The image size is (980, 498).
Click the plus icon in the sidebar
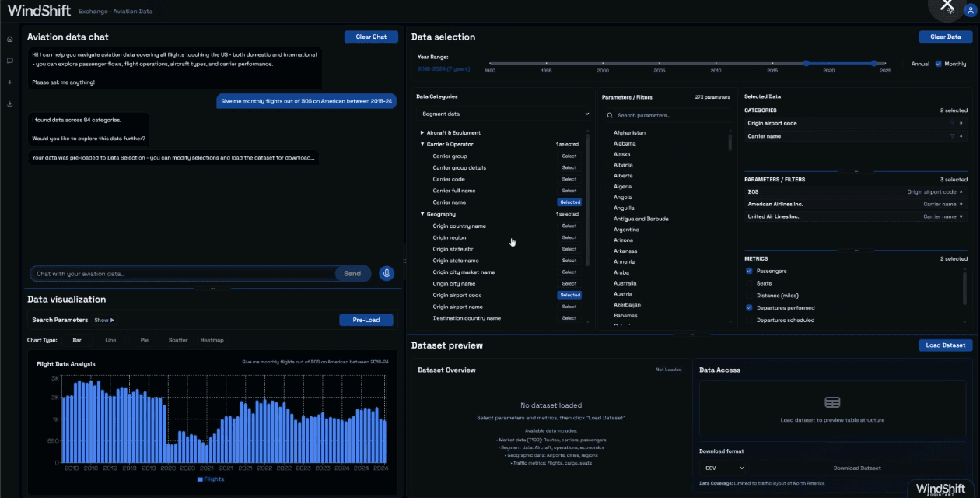pos(10,82)
